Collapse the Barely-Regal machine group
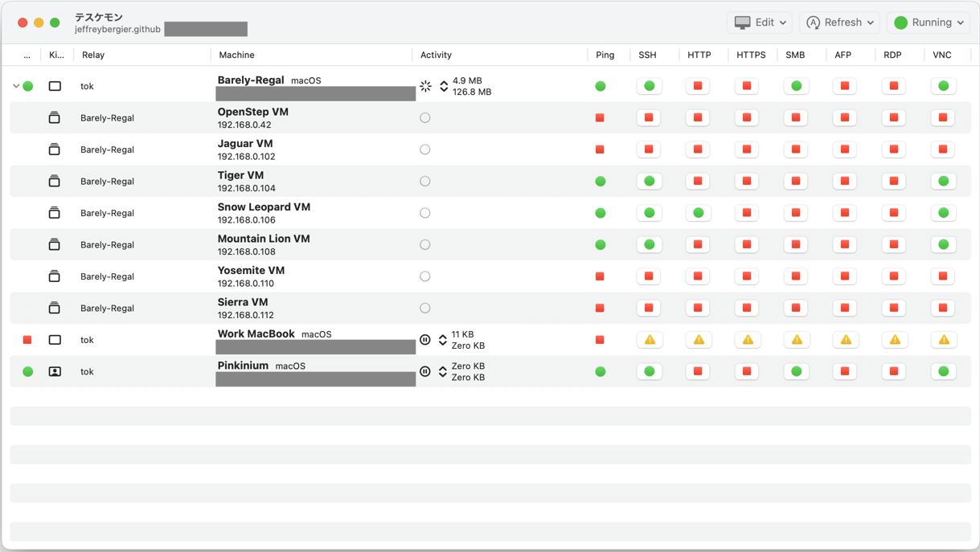Image resolution: width=980 pixels, height=552 pixels. (x=16, y=86)
